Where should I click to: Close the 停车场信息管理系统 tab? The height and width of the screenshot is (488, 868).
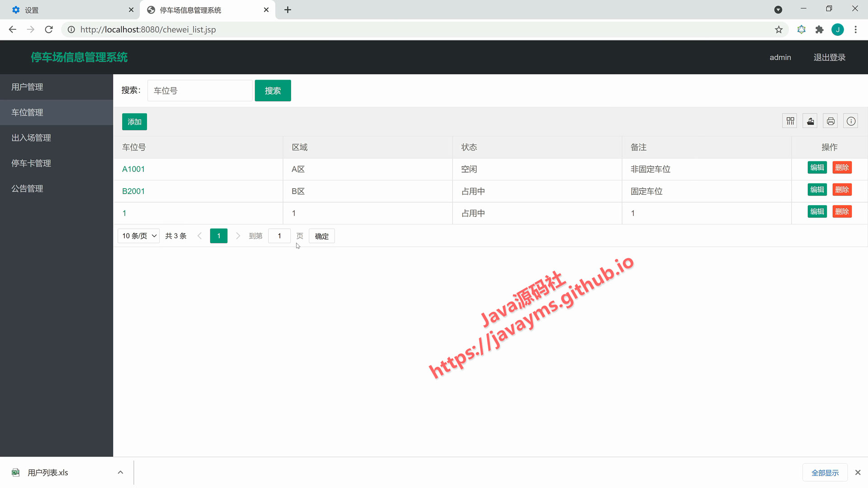pyautogui.click(x=266, y=10)
